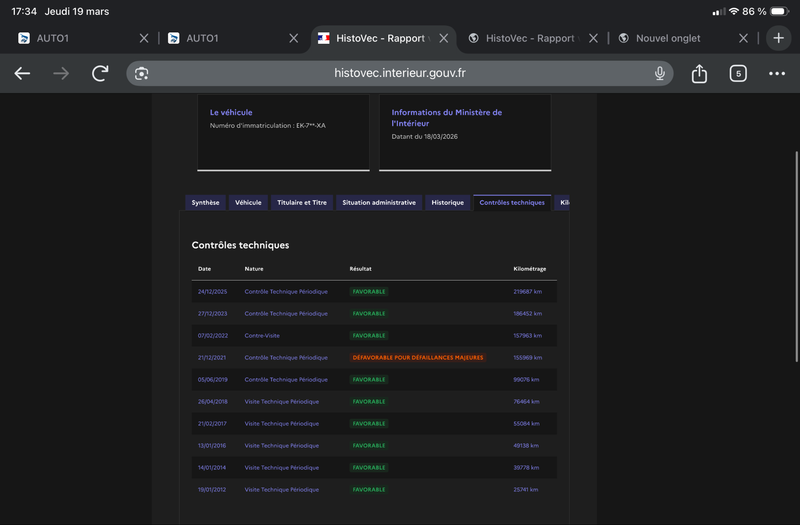Open tab switcher showing 5 tabs
800x525 pixels.
(x=738, y=73)
